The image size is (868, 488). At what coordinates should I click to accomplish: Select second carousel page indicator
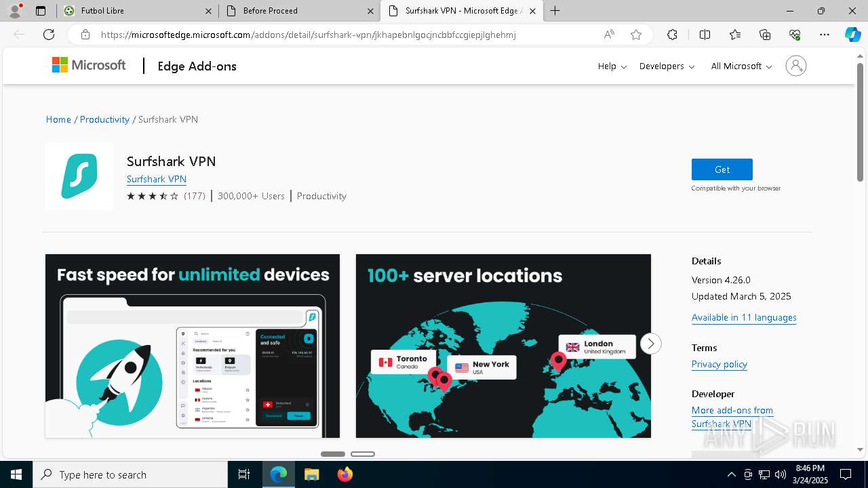[363, 454]
